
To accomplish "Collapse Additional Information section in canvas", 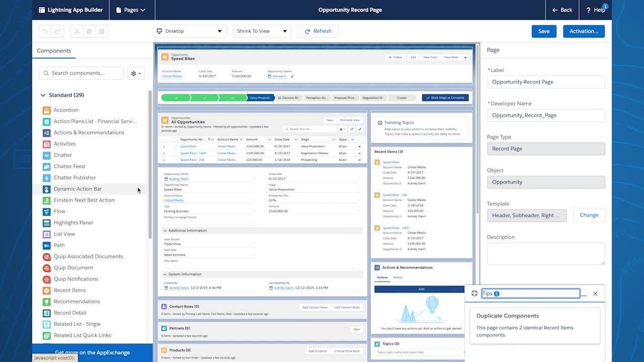I will pyautogui.click(x=165, y=231).
